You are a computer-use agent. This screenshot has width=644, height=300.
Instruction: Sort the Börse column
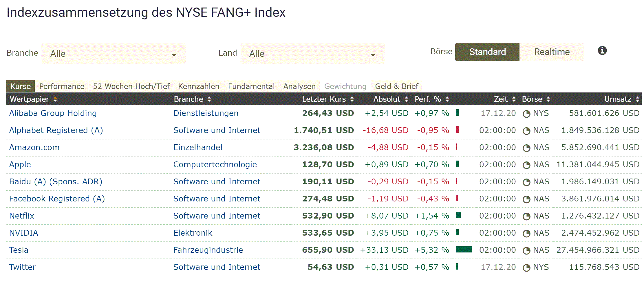[549, 99]
